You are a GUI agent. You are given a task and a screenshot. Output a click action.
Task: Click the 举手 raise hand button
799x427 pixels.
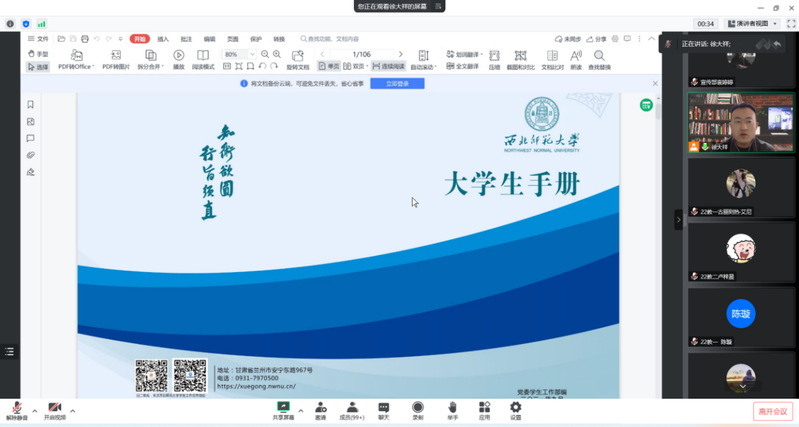point(452,411)
